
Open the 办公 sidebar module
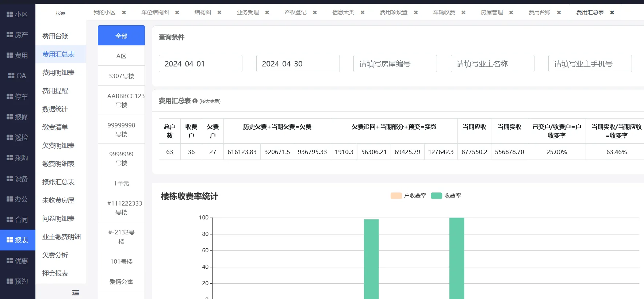18,199
